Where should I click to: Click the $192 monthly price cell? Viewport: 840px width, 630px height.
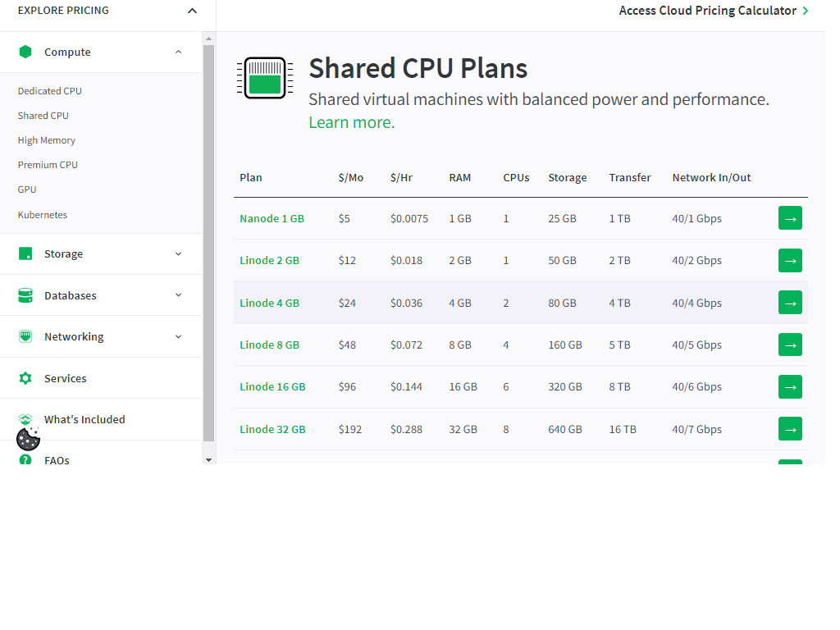[x=350, y=430]
